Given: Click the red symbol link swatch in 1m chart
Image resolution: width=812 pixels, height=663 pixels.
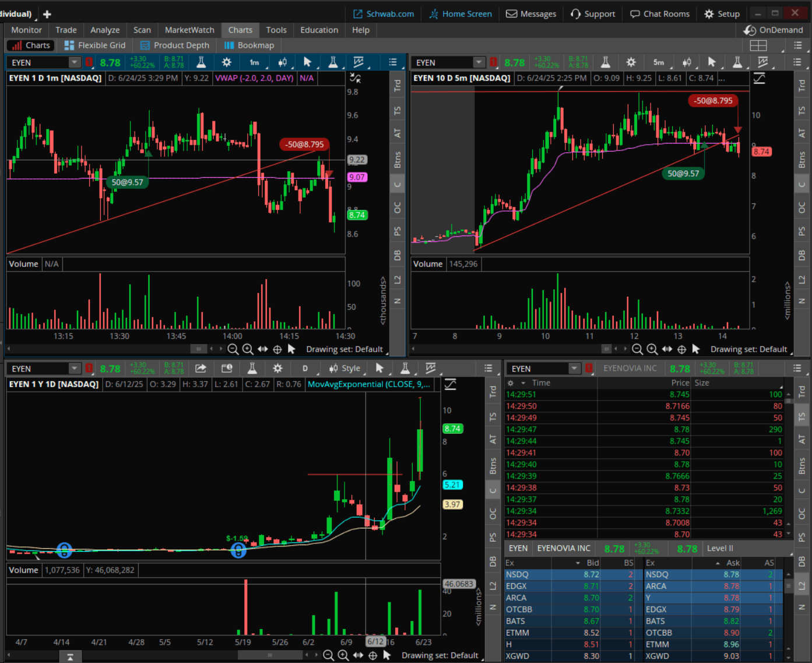Looking at the screenshot, I should 89,62.
